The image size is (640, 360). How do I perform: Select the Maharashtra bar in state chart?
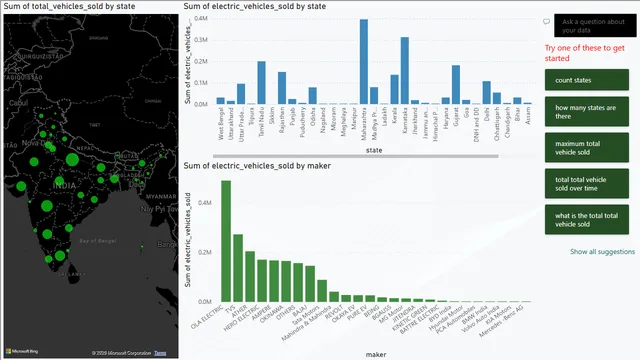point(364,62)
